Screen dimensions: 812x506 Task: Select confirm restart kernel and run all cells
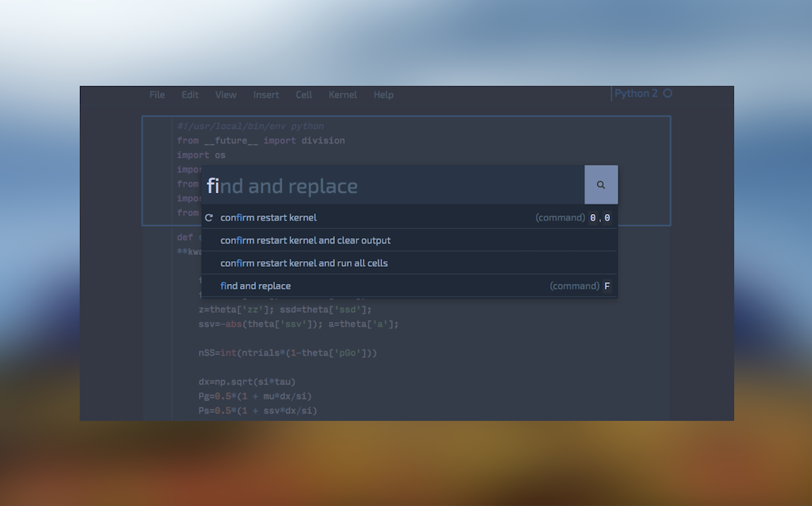point(303,262)
